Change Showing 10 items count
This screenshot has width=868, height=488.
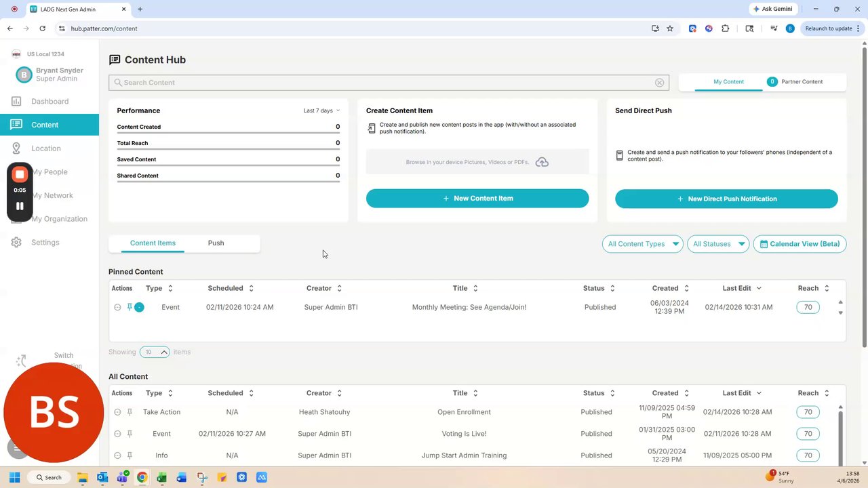(155, 352)
